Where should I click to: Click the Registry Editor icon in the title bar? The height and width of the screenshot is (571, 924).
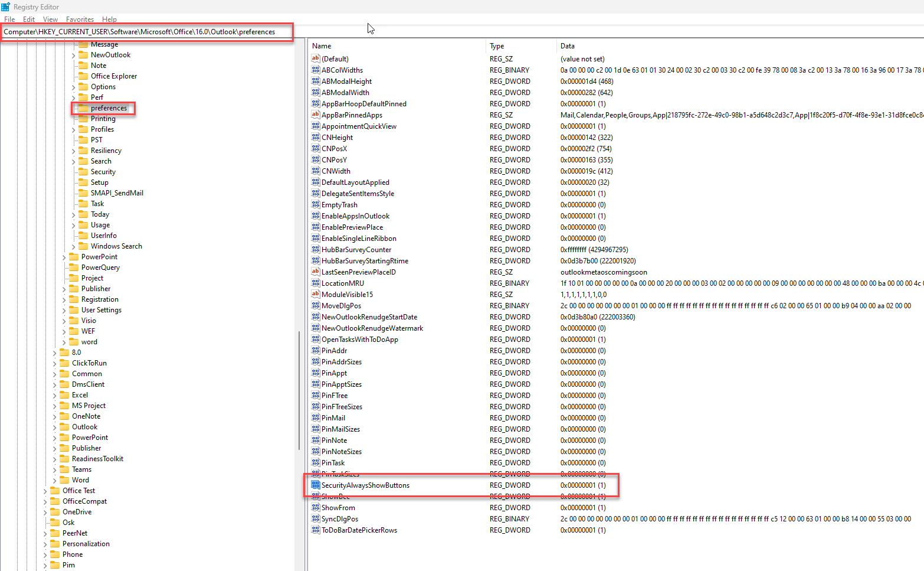[x=5, y=6]
